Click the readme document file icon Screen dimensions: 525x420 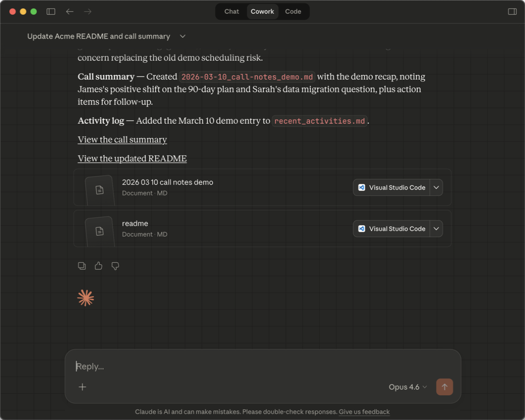100,230
